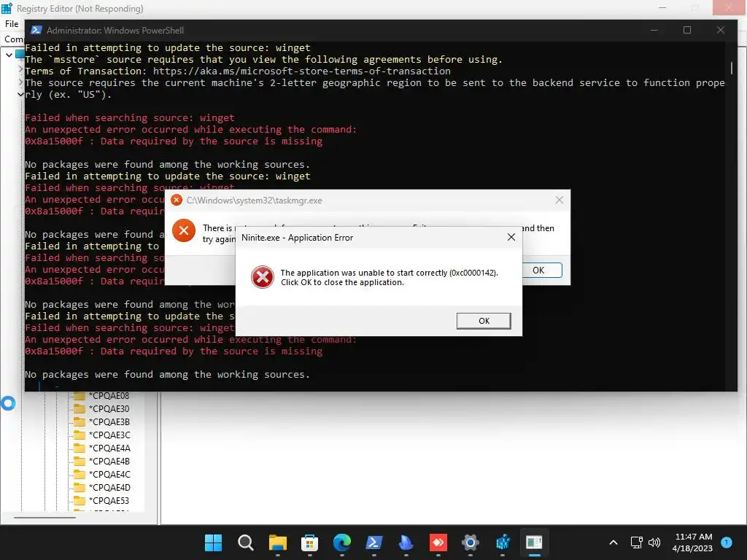Click the small error icon in taskmgr.exe title bar
This screenshot has height=560, width=747.
(x=177, y=200)
